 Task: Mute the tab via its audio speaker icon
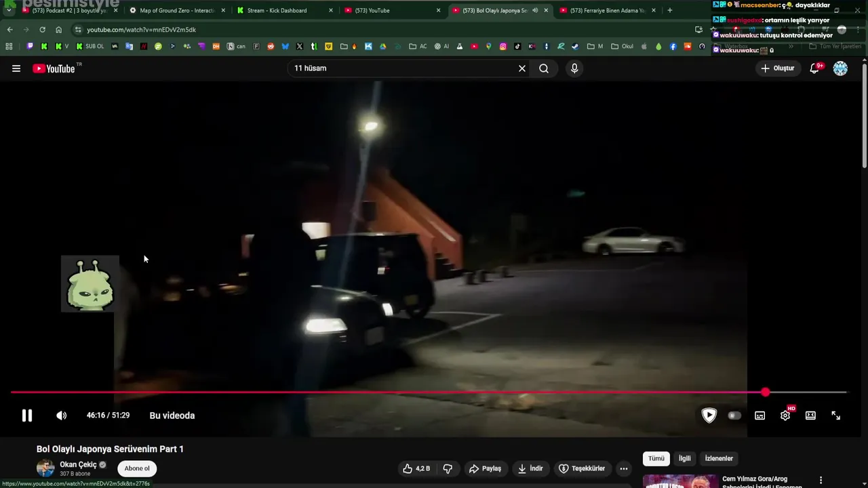tap(535, 10)
